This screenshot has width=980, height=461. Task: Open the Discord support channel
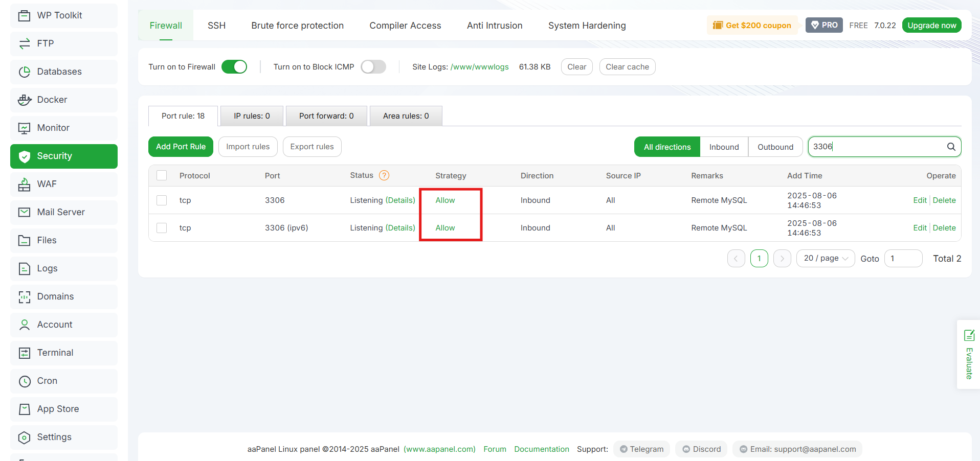(701, 449)
